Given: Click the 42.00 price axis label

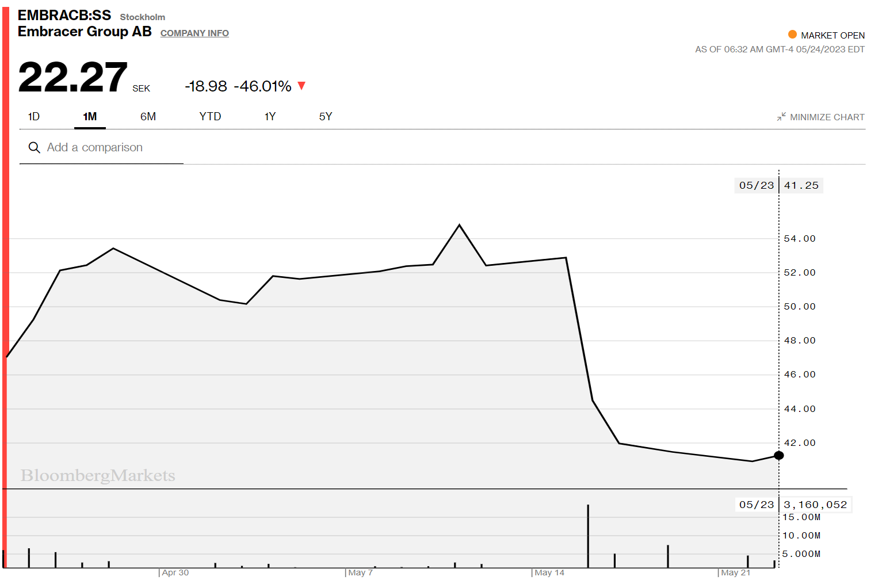Looking at the screenshot, I should [800, 443].
